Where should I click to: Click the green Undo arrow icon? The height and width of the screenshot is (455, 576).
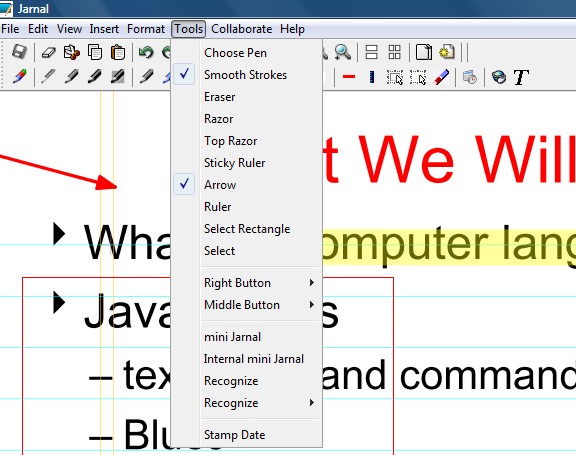point(146,53)
